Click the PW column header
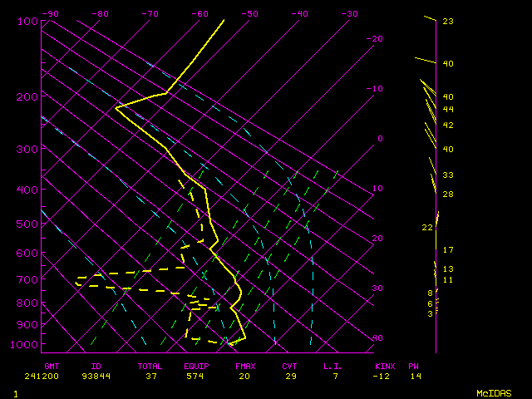Image resolution: width=532 pixels, height=399 pixels. tap(413, 366)
